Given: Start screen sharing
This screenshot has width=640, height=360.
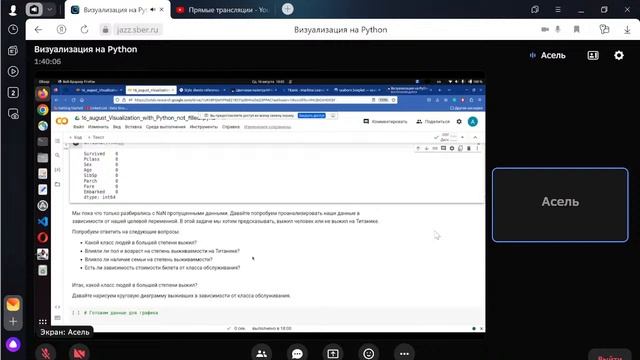Looking at the screenshot, I should (333, 353).
